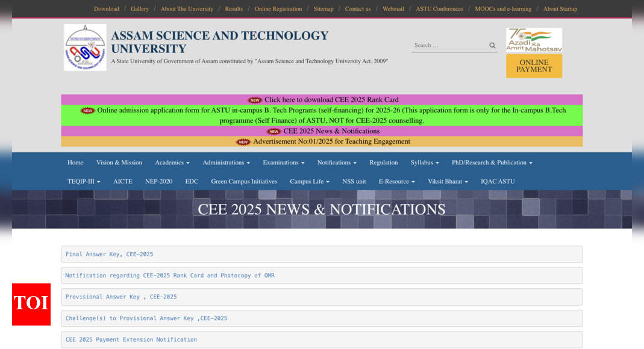Go to the Home menu item
Screen dimensions: 644x349
[x=75, y=162]
